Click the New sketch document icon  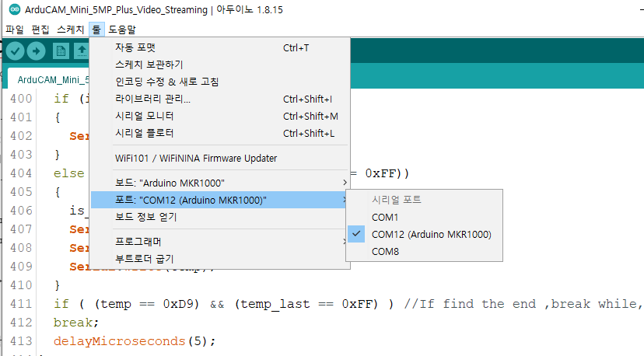[x=61, y=51]
